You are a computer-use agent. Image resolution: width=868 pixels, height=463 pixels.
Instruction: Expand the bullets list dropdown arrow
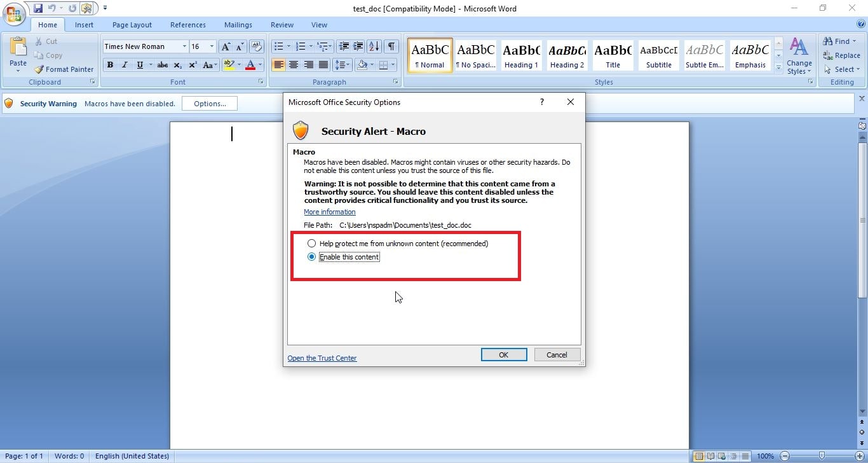(x=288, y=46)
